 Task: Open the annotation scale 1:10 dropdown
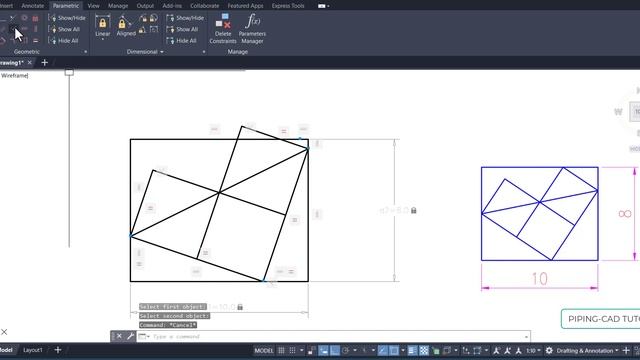point(533,350)
